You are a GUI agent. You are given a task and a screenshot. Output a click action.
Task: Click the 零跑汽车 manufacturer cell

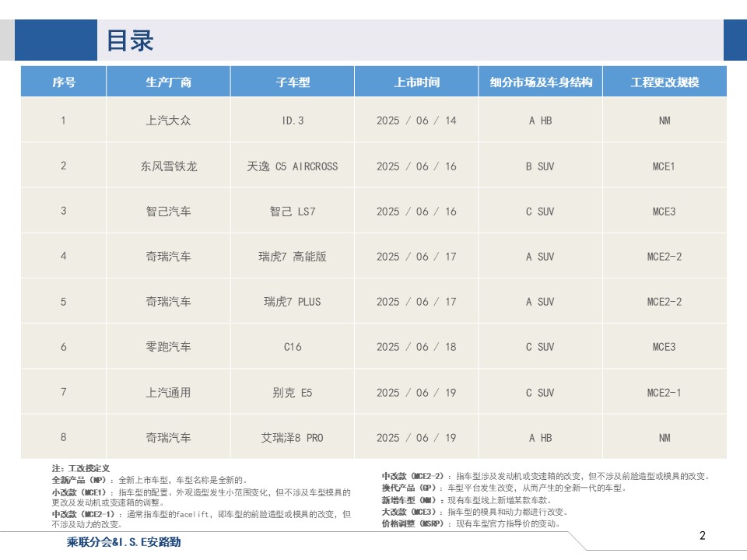click(168, 347)
